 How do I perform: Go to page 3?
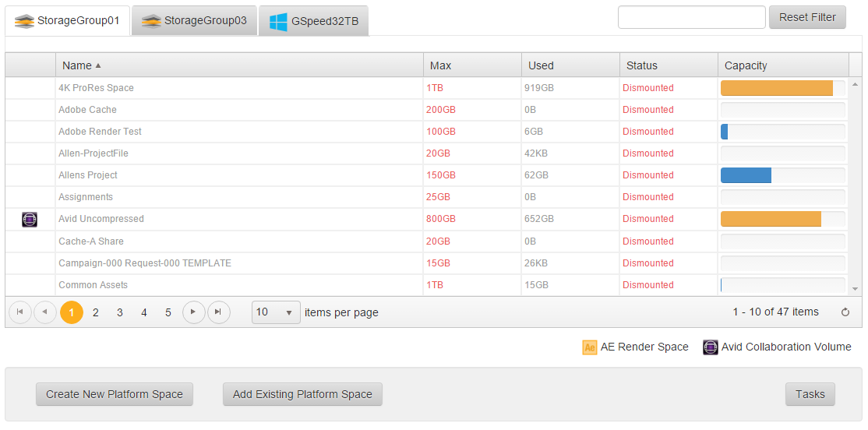pyautogui.click(x=119, y=312)
